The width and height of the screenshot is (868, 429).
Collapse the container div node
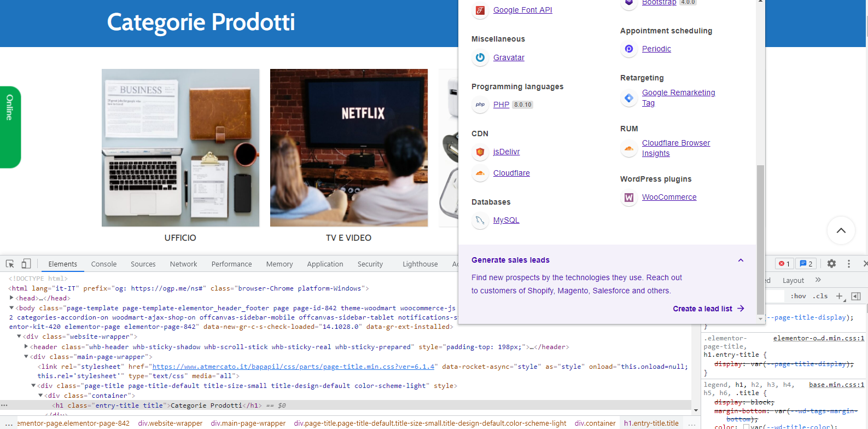(40, 396)
